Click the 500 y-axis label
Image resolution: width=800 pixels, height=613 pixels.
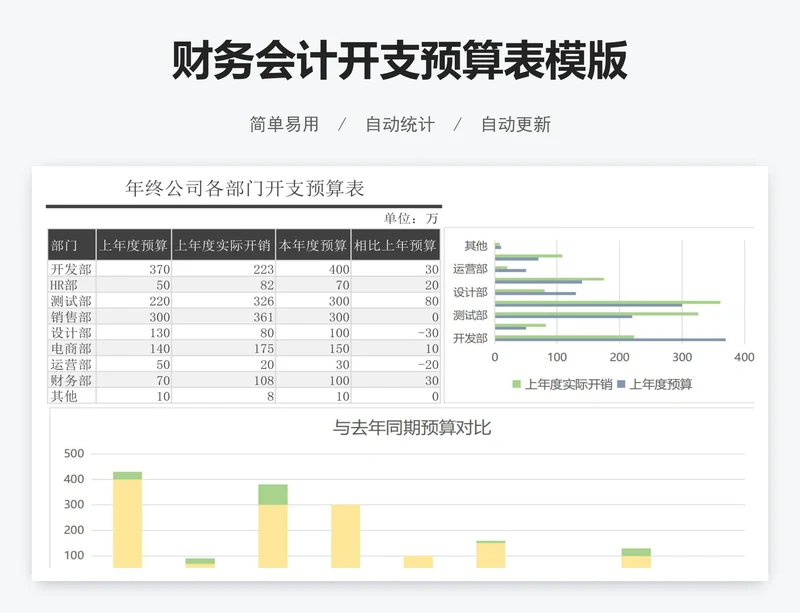74,453
